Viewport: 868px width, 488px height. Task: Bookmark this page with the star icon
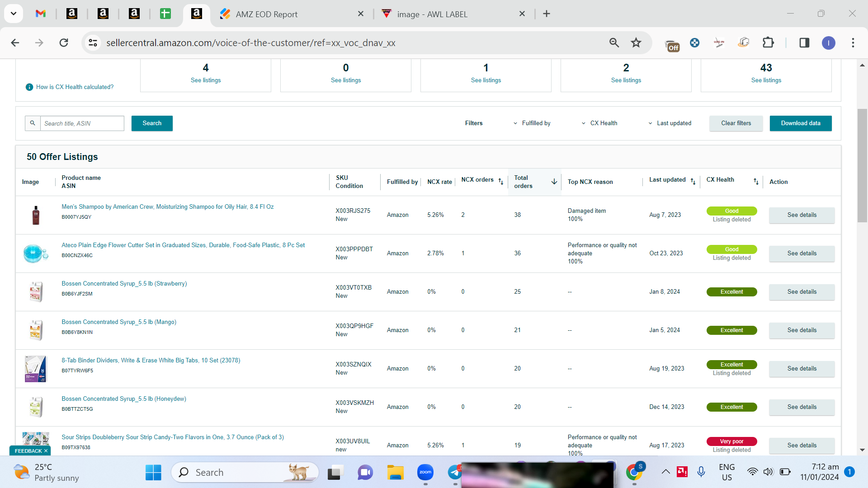[636, 43]
